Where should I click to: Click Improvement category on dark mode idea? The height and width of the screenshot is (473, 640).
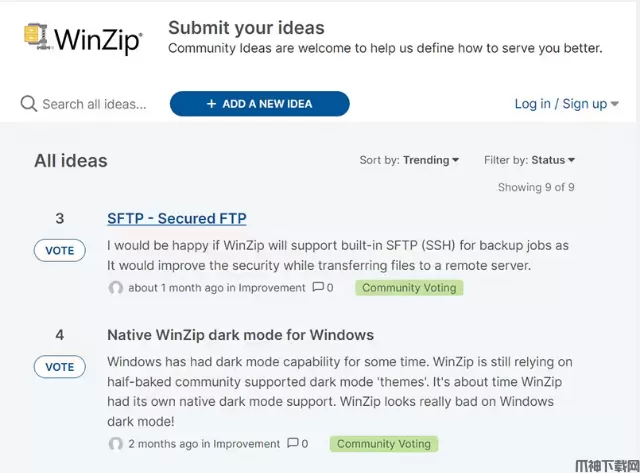(x=247, y=444)
